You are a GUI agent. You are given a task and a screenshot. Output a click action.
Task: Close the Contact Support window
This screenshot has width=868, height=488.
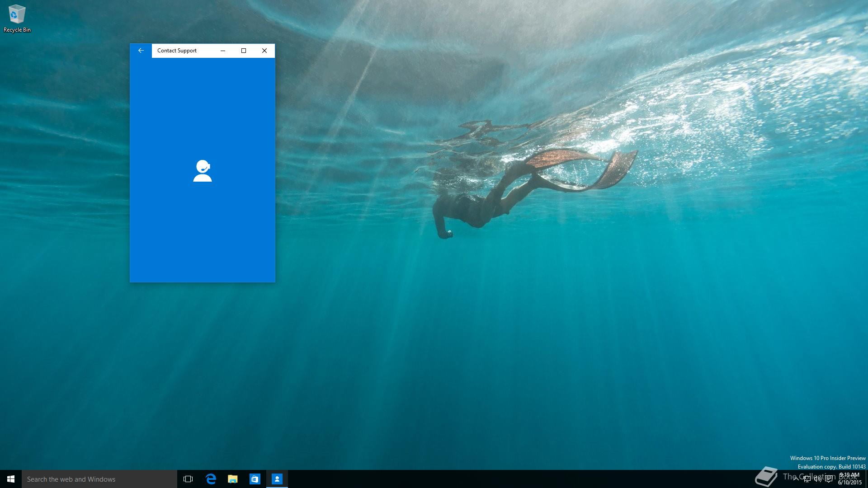pyautogui.click(x=264, y=51)
